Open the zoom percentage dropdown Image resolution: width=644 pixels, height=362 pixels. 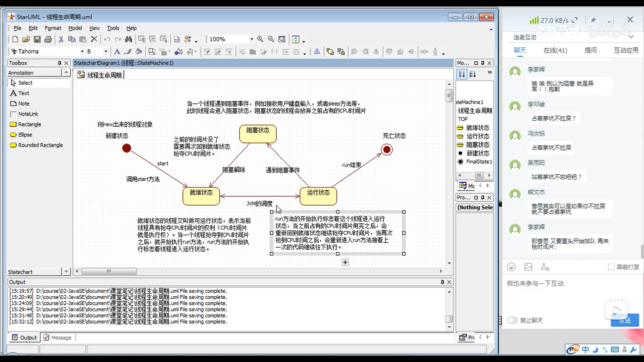252,39
